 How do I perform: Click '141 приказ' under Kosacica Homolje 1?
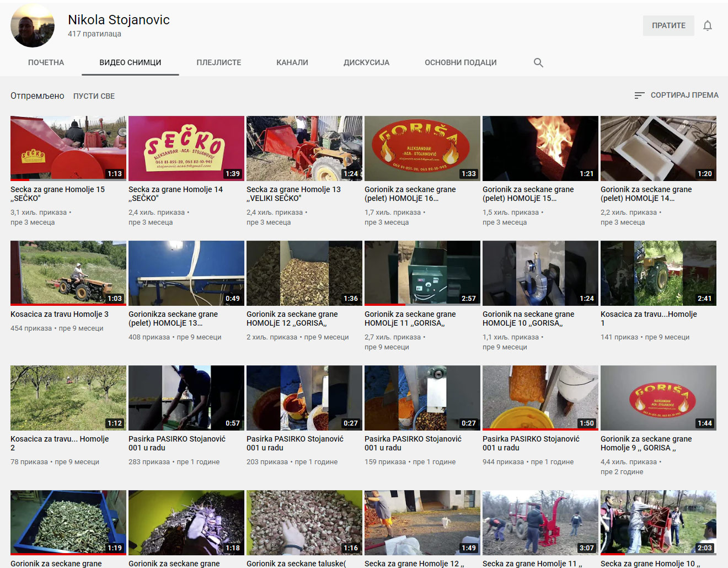619,337
